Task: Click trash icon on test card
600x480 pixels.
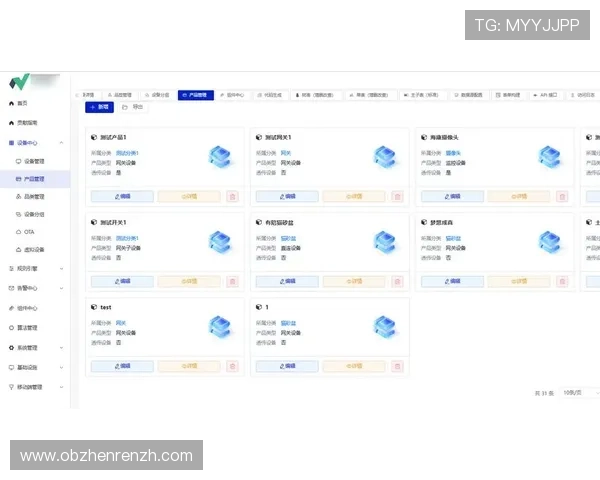Action: [232, 366]
